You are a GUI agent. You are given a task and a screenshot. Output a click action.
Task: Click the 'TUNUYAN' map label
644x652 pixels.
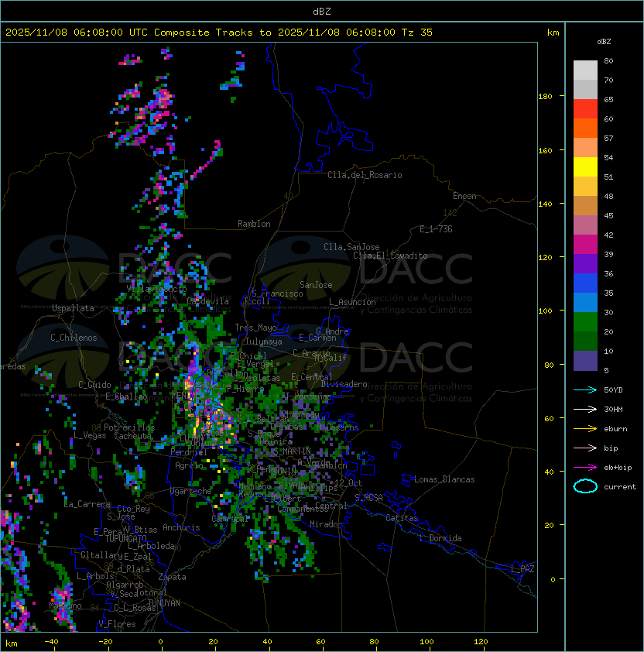pos(164,603)
